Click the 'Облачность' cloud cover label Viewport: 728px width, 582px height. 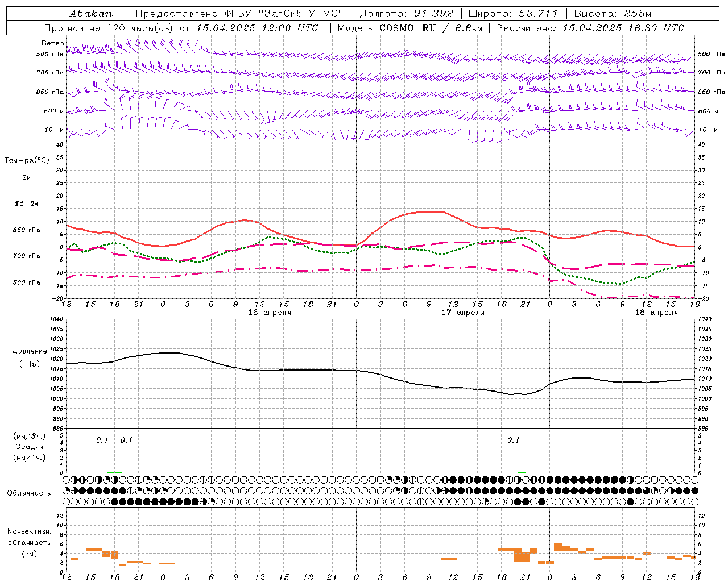point(29,493)
